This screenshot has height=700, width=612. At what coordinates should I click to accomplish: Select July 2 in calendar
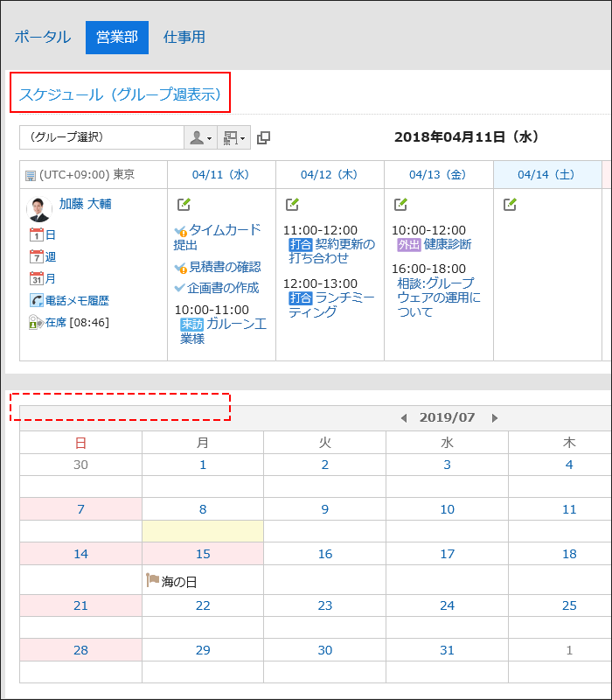click(x=324, y=465)
